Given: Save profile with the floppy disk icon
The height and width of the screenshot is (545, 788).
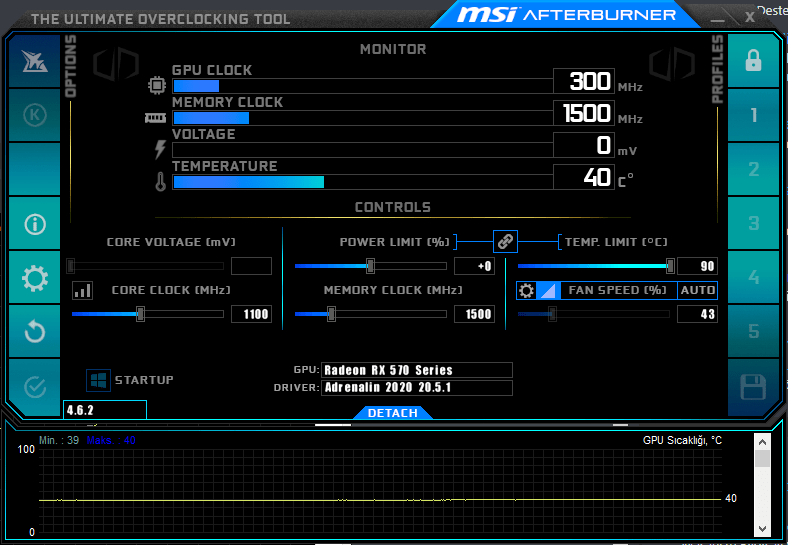Looking at the screenshot, I should tap(753, 387).
